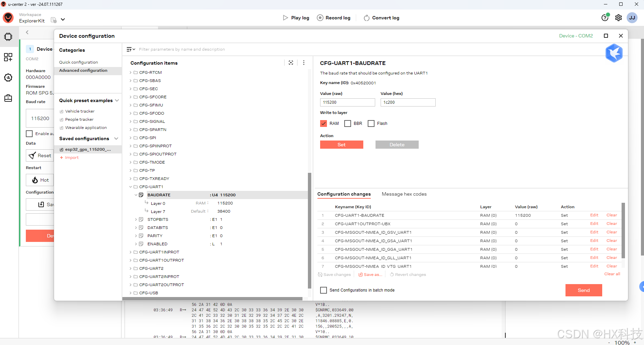Screen dimensions: 644x345
Task: Edit the CFG-MSGOUT-NMEA_ID_GSV_UART1 row
Action: coord(594,232)
